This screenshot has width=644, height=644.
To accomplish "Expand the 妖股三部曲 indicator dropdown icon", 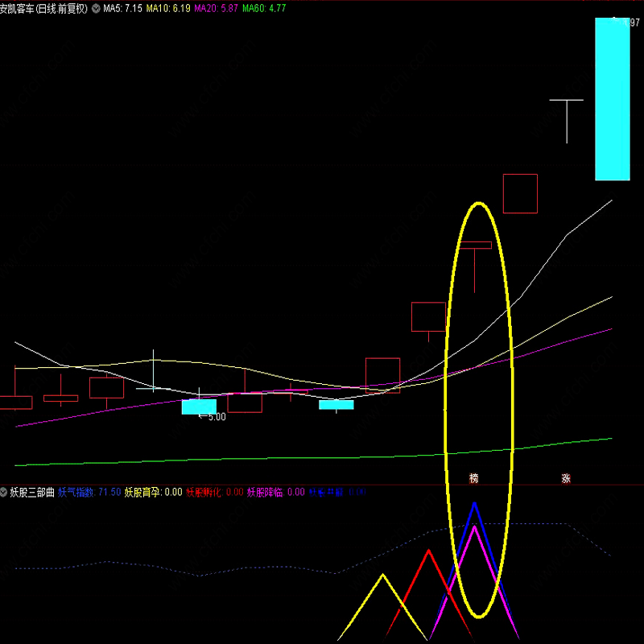I will tap(4, 492).
